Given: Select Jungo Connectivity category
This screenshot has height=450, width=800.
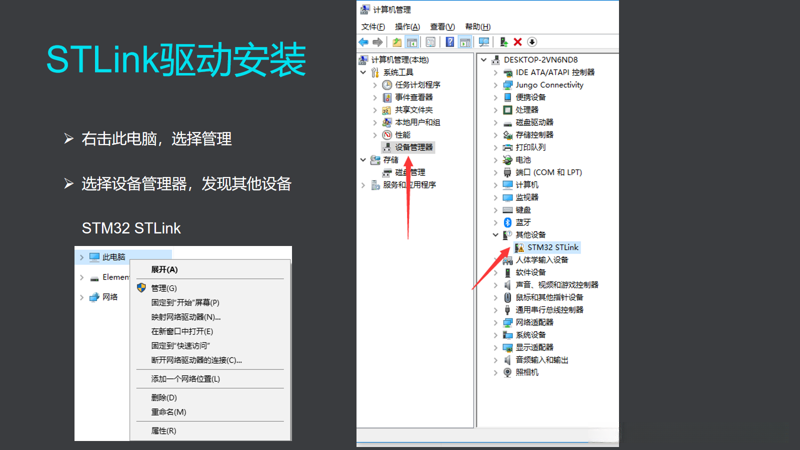Looking at the screenshot, I should tap(549, 85).
